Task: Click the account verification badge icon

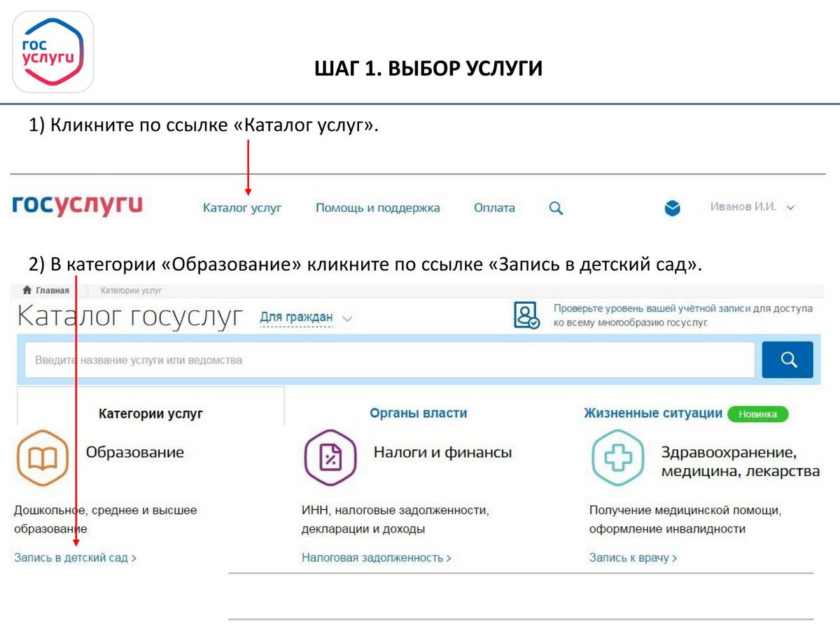Action: click(526, 315)
